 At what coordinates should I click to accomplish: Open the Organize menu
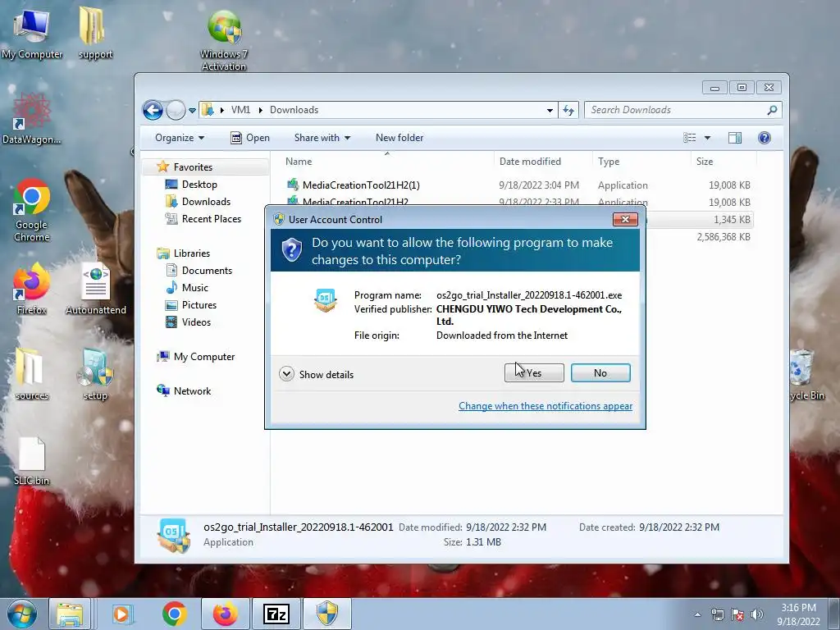(180, 138)
